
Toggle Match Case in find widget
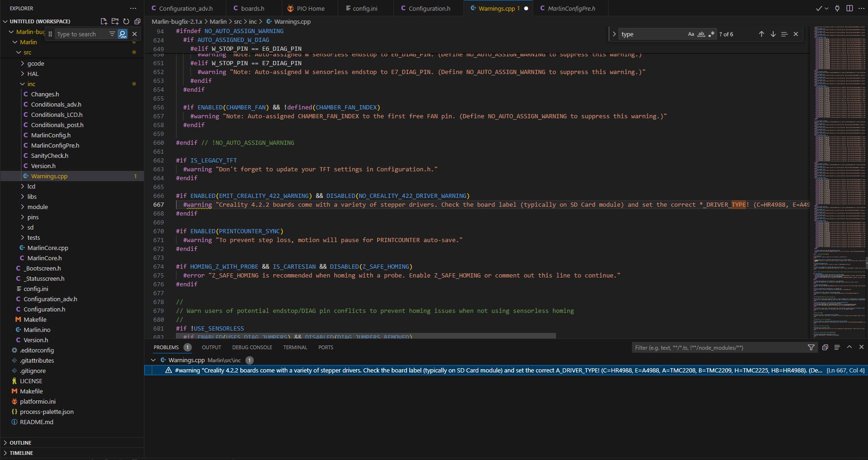(691, 34)
